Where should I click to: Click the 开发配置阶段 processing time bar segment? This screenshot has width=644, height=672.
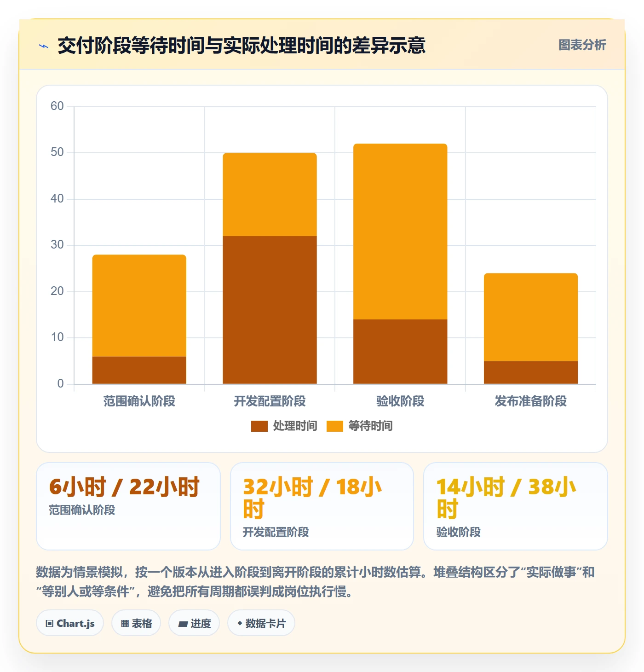point(270,310)
